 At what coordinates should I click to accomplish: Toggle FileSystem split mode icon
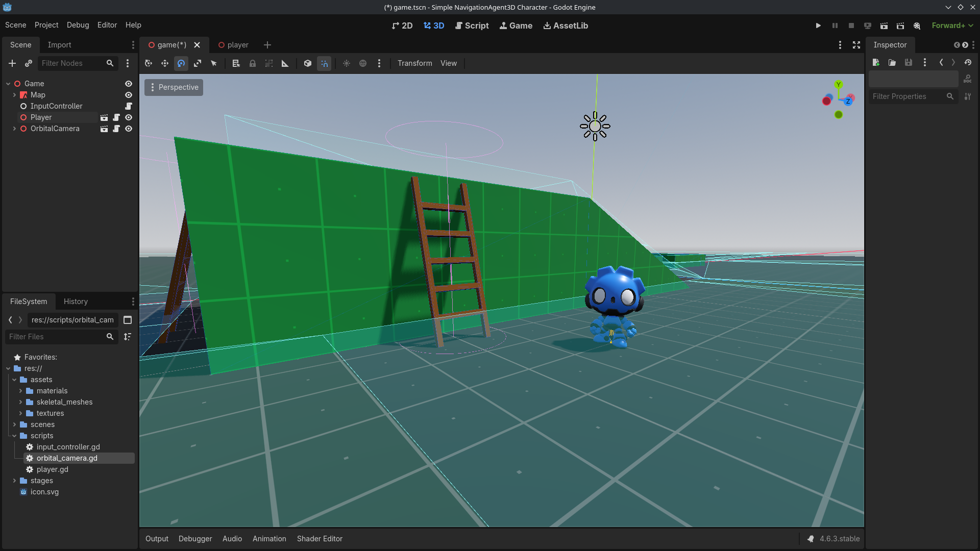pyautogui.click(x=128, y=320)
